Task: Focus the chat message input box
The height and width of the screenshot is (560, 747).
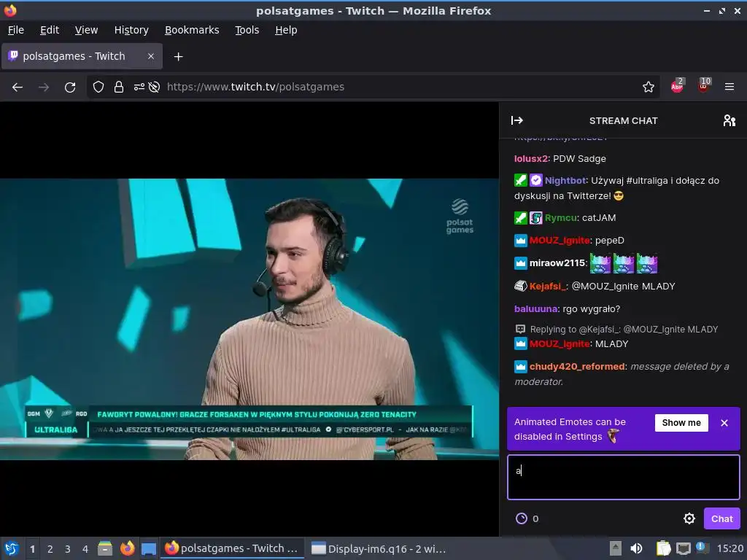Action: pyautogui.click(x=624, y=477)
